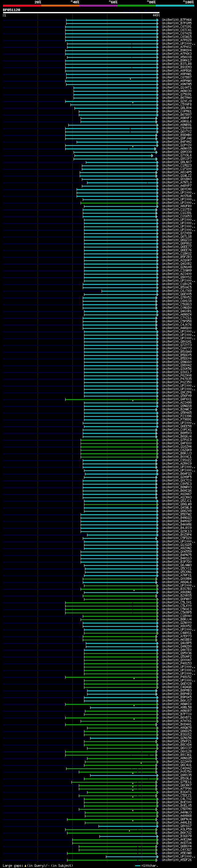197x868 pixels.
Task: Click label UniRef100_B9RK17
Action: (x=177, y=60)
